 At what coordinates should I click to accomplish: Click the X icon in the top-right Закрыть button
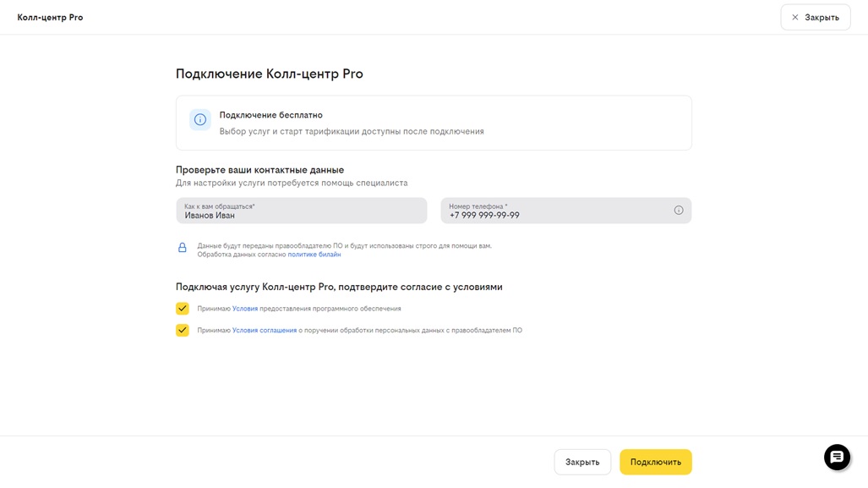pos(795,18)
